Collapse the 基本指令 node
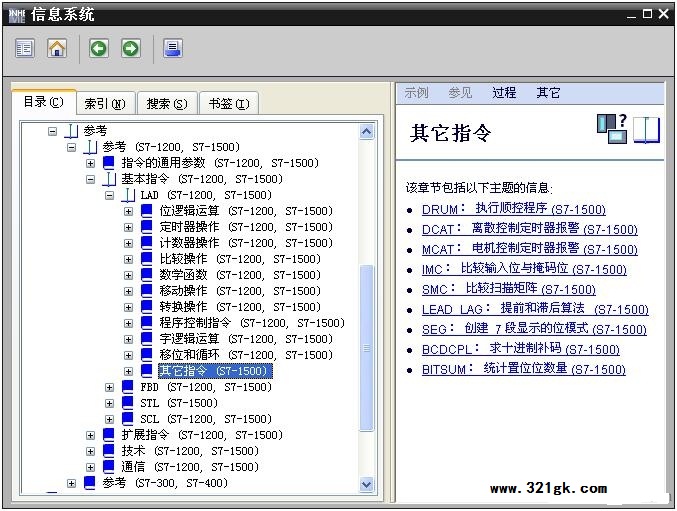Image resolution: width=677 pixels, height=511 pixels. tap(90, 179)
